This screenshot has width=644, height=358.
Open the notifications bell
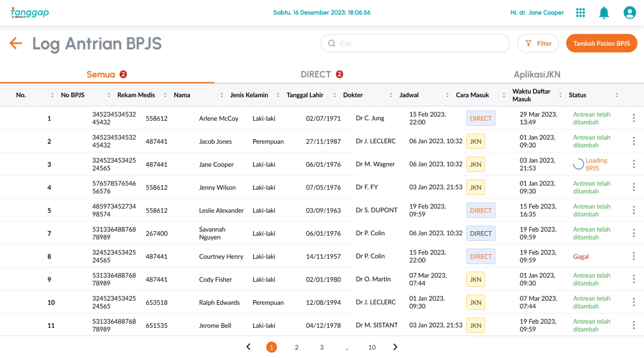(x=603, y=13)
